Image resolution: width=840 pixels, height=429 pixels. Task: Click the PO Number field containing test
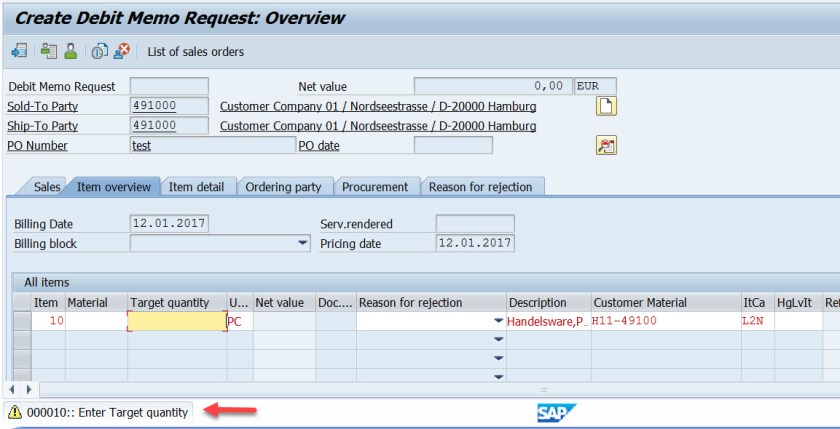click(213, 145)
